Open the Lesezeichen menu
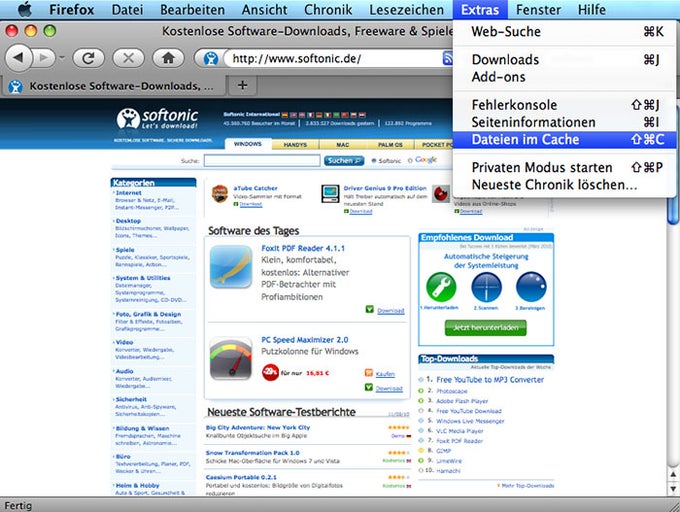The height and width of the screenshot is (512, 680). pyautogui.click(x=406, y=10)
